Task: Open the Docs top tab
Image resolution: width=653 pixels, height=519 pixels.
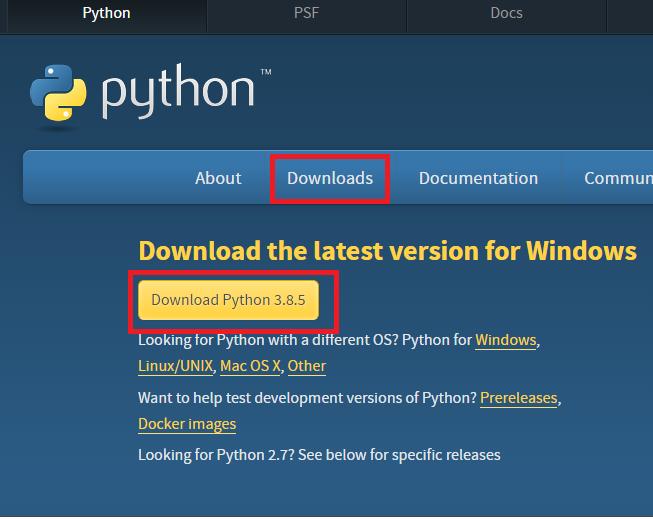Action: 506,13
